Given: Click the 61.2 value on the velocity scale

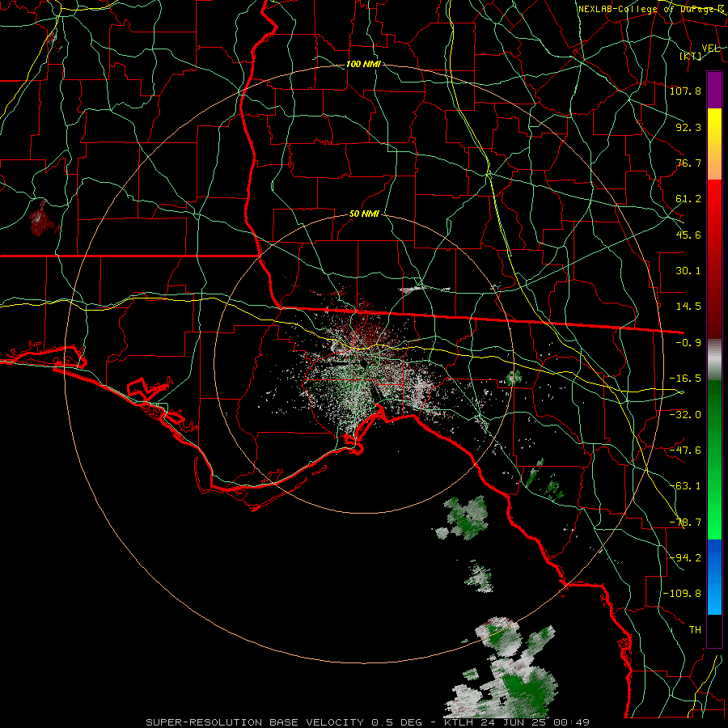Looking at the screenshot, I should [x=688, y=199].
